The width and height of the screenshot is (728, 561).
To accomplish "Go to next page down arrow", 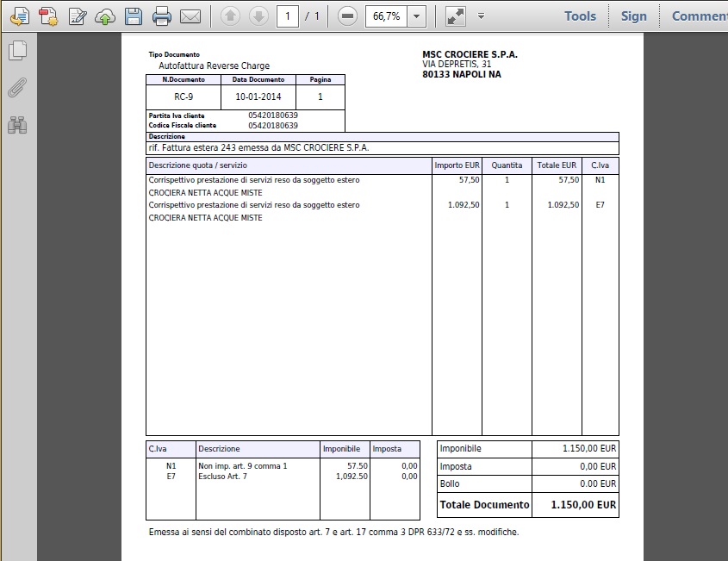I will [x=258, y=16].
